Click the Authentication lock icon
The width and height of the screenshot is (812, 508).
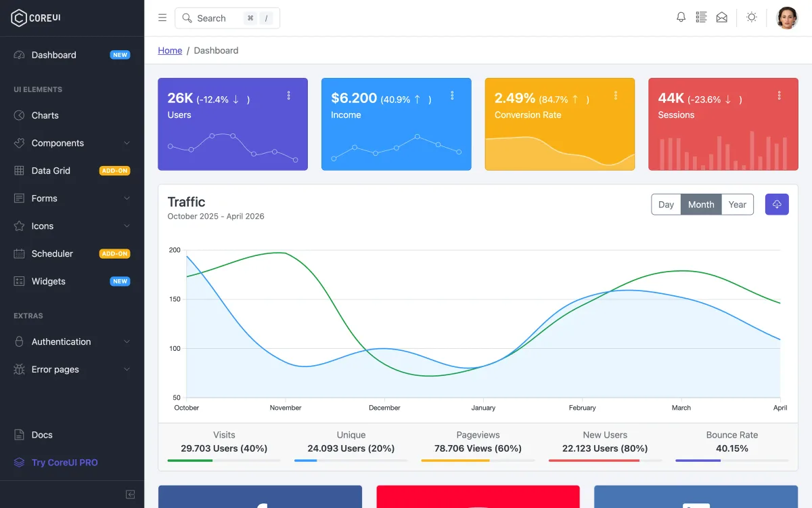(19, 341)
